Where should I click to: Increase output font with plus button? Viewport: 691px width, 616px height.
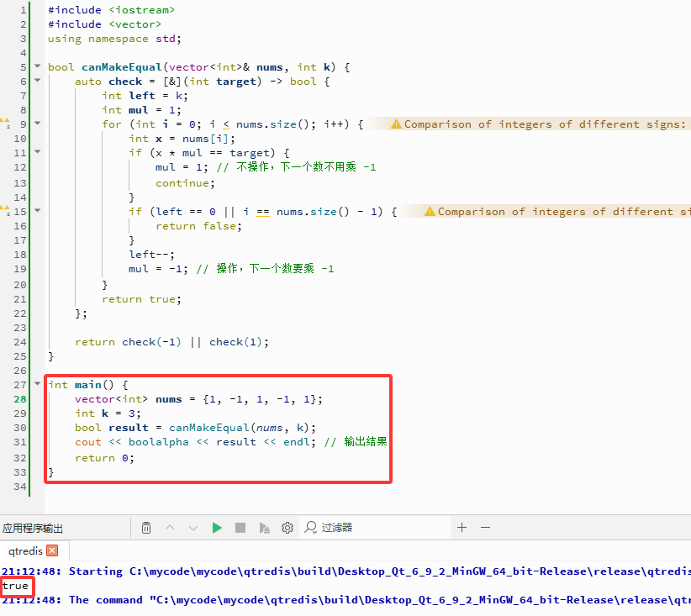point(462,528)
